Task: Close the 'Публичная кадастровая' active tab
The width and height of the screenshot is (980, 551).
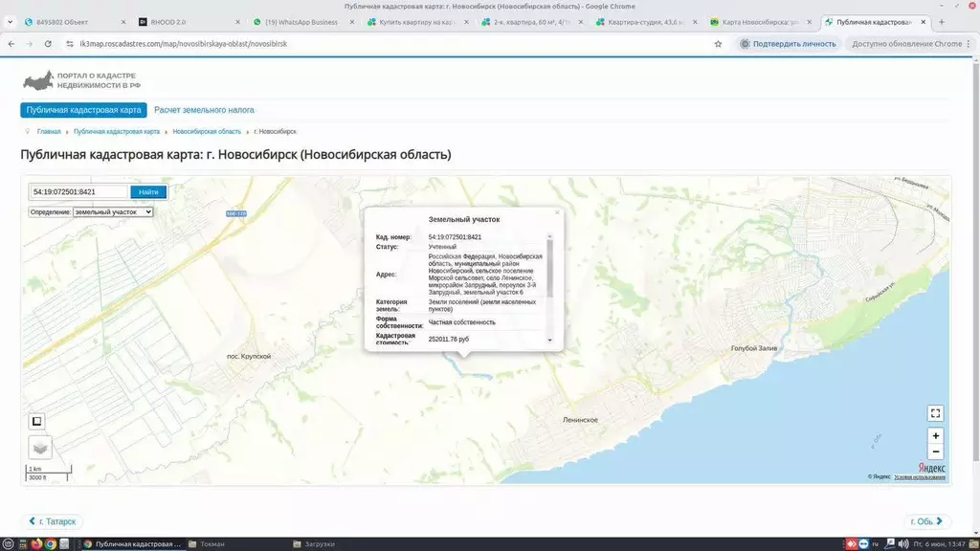Action: 924,22
